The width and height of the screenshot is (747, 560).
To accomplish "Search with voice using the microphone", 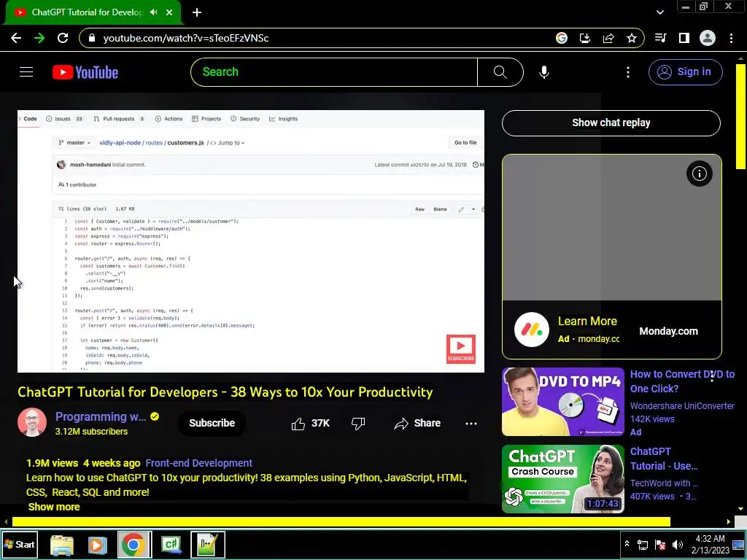I will [544, 72].
